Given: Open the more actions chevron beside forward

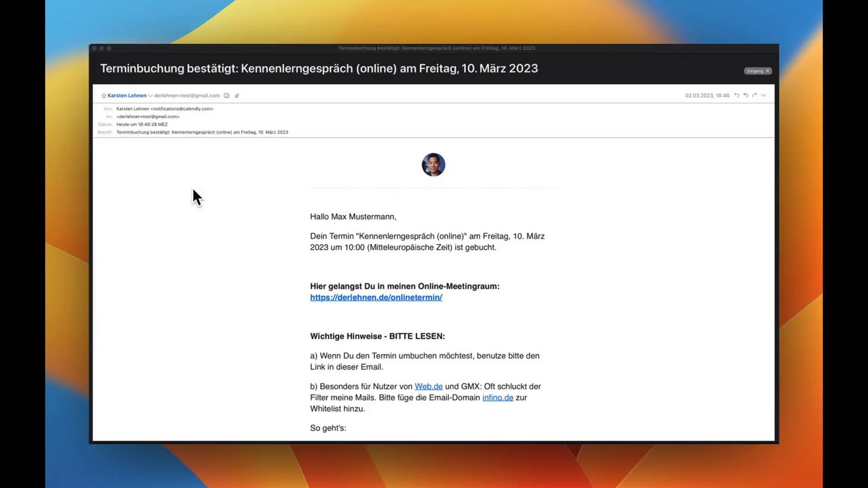Looking at the screenshot, I should (x=764, y=96).
